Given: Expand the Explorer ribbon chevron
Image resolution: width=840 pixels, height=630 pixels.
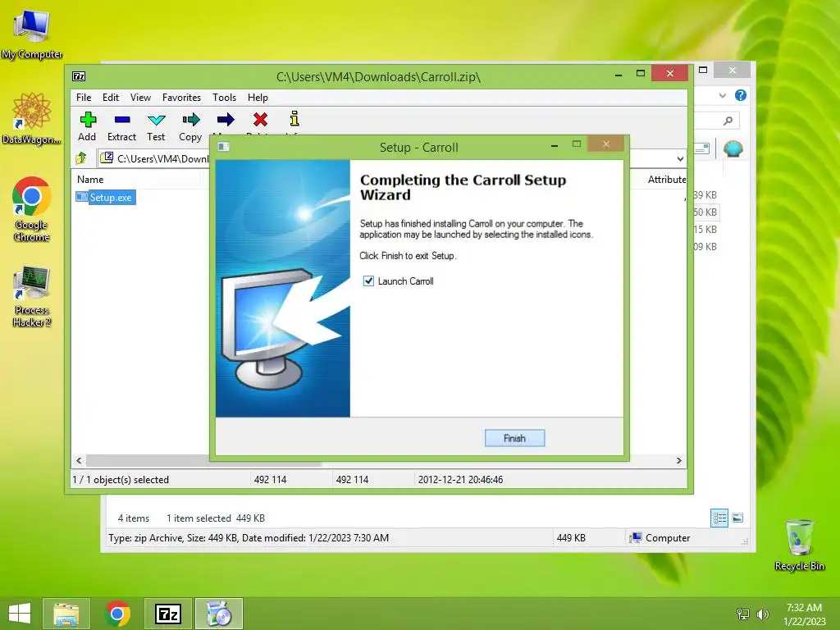Looking at the screenshot, I should [722, 95].
